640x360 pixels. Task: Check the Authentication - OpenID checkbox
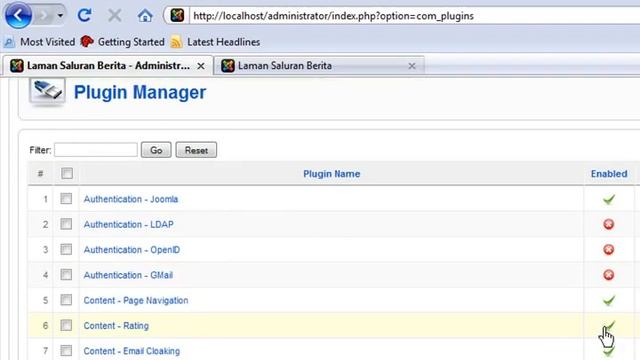pyautogui.click(x=66, y=249)
